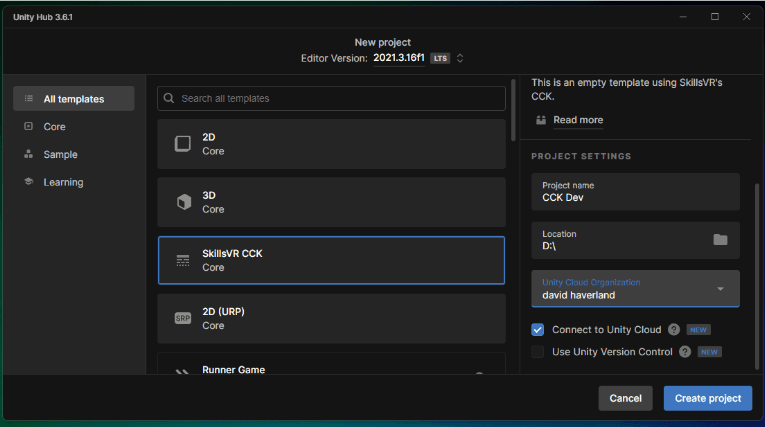Click the Sample category icon
Image resolution: width=765 pixels, height=427 pixels.
coord(28,154)
